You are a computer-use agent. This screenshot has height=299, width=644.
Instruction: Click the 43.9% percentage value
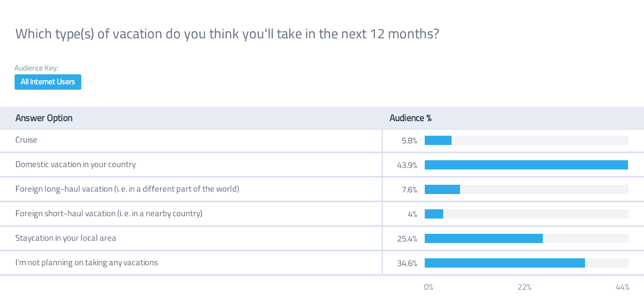coord(407,165)
